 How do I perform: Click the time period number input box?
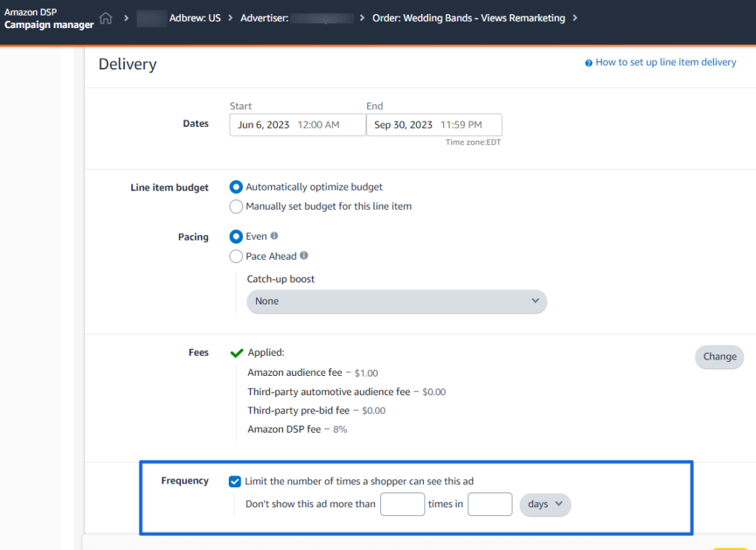[x=489, y=504]
